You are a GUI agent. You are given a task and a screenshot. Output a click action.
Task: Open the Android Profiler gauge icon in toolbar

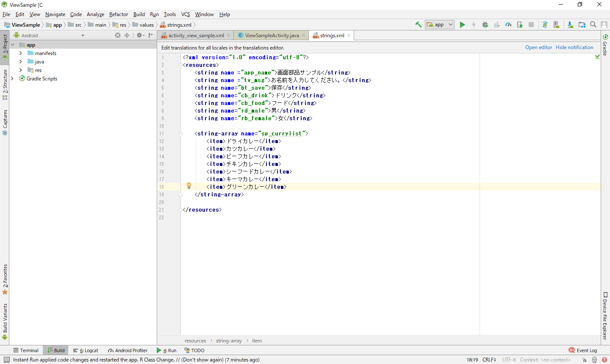tap(508, 25)
